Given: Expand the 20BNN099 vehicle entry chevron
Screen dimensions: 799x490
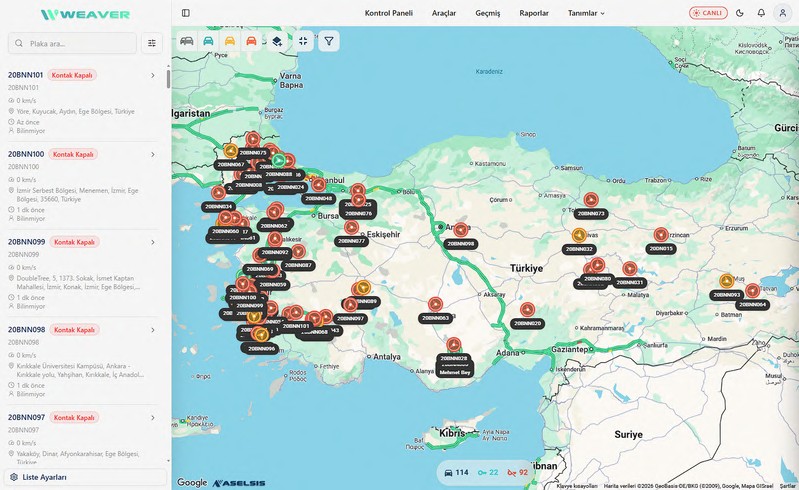Looking at the screenshot, I should (152, 242).
